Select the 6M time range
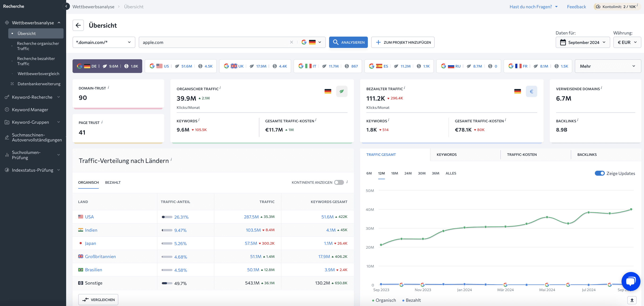 click(369, 173)
